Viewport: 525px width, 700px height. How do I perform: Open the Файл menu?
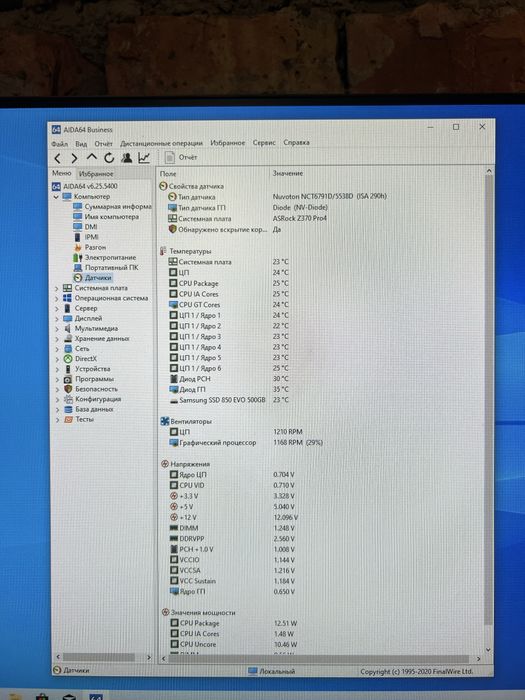tap(59, 144)
